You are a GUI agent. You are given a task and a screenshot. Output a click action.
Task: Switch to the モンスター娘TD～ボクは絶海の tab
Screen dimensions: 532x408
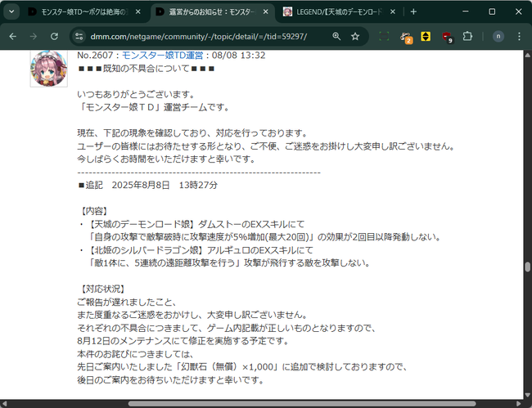tap(85, 12)
